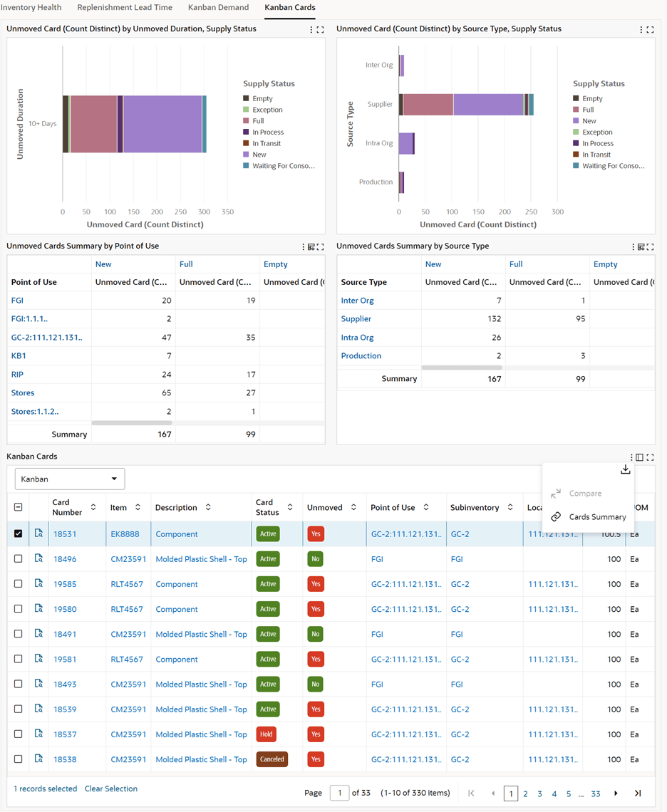
Task: Go to page 33 of results
Action: (596, 793)
